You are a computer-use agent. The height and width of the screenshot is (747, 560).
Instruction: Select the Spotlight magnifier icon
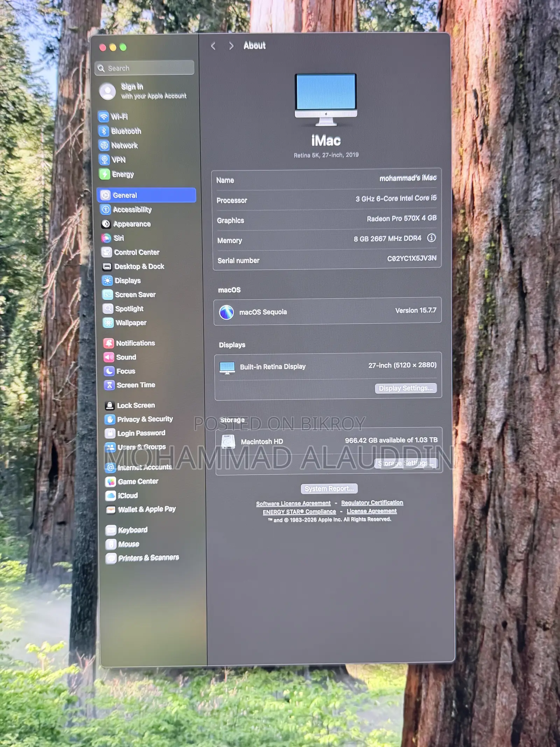(108, 308)
